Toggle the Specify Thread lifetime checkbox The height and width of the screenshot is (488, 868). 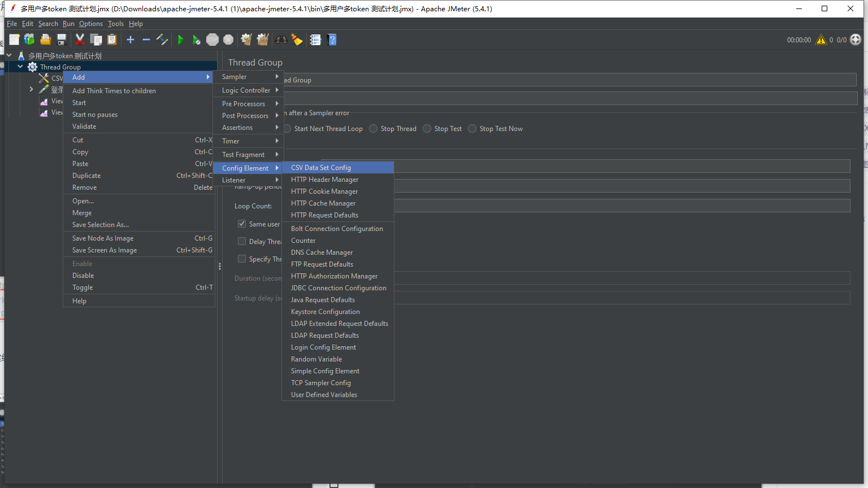point(242,259)
